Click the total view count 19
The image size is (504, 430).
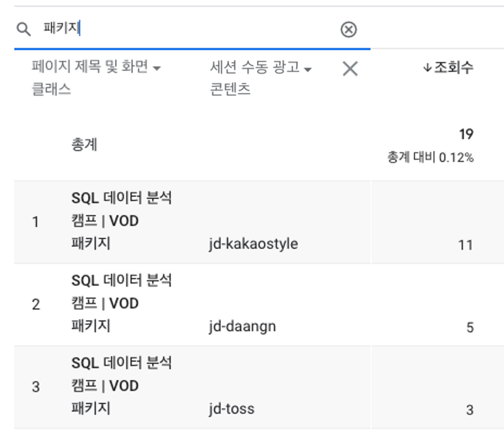[x=466, y=134]
